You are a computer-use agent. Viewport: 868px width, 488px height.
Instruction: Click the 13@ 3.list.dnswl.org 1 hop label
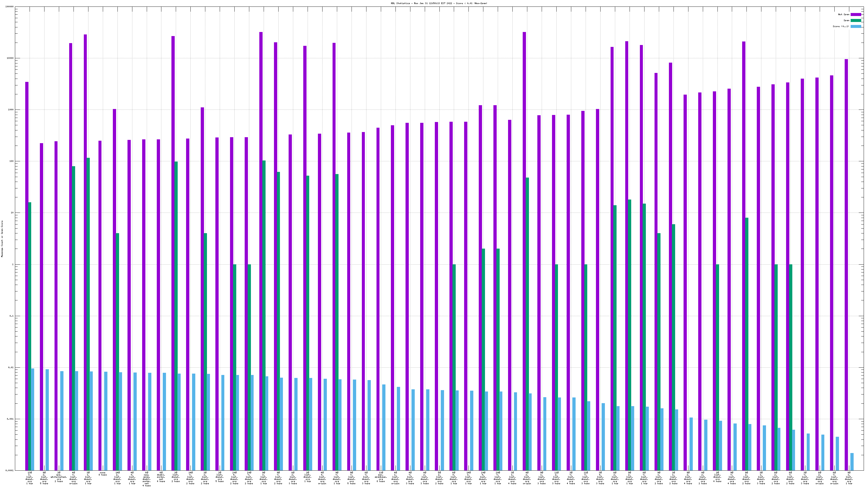tap(29, 478)
